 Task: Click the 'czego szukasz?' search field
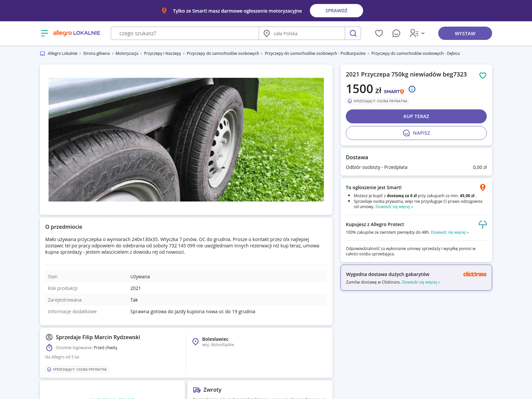pyautogui.click(x=185, y=33)
